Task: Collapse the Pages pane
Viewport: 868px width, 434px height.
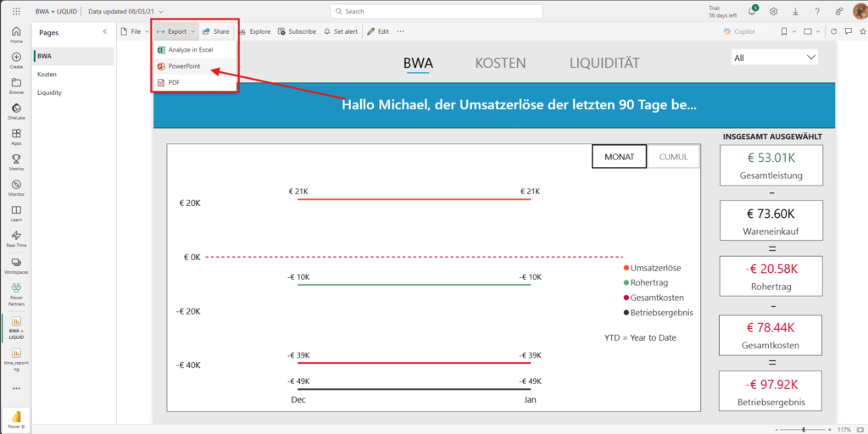Action: (x=104, y=32)
